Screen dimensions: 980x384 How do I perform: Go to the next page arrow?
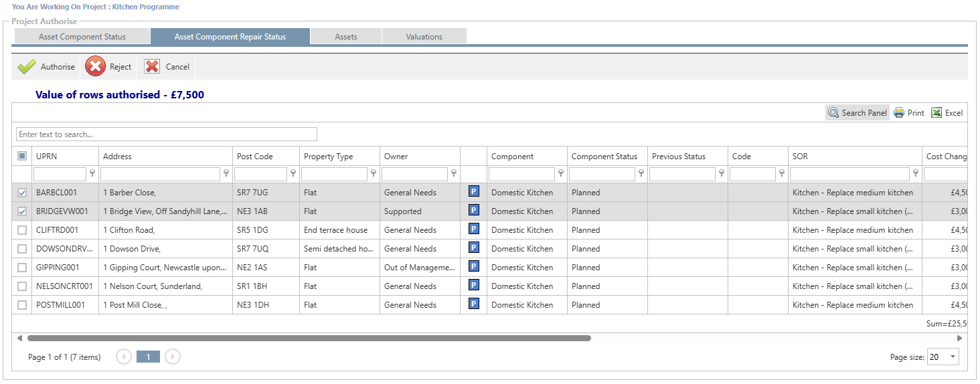point(173,357)
